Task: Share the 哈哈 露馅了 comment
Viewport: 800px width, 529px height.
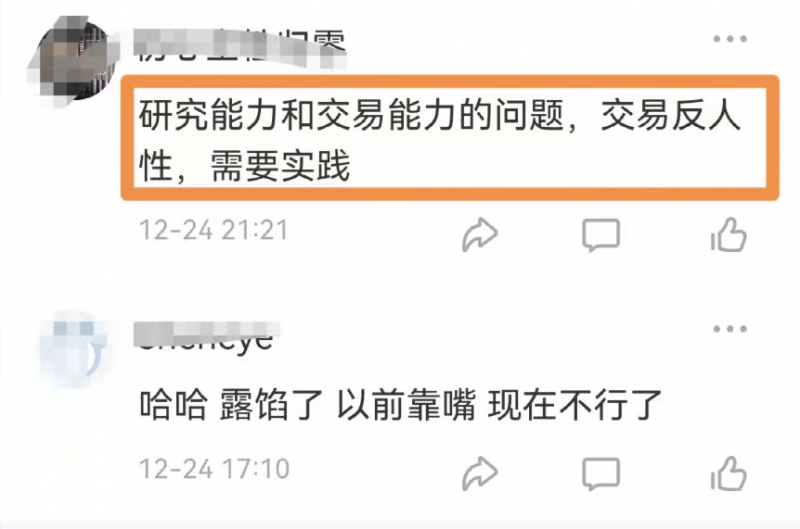Action: point(480,473)
